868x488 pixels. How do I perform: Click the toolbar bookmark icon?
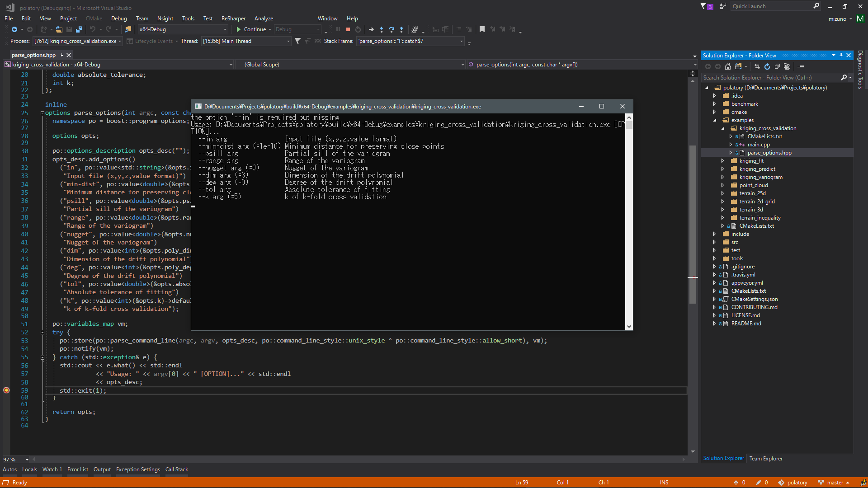[482, 29]
